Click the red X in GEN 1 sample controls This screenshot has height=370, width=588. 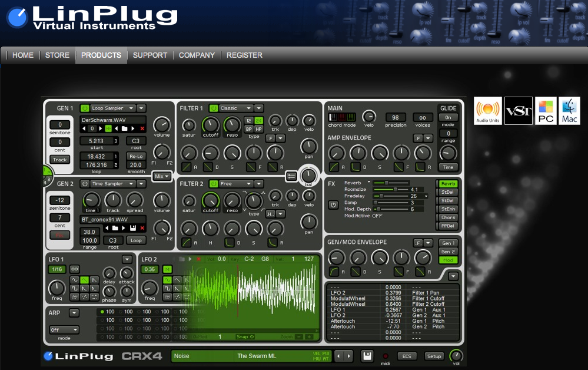pyautogui.click(x=142, y=128)
